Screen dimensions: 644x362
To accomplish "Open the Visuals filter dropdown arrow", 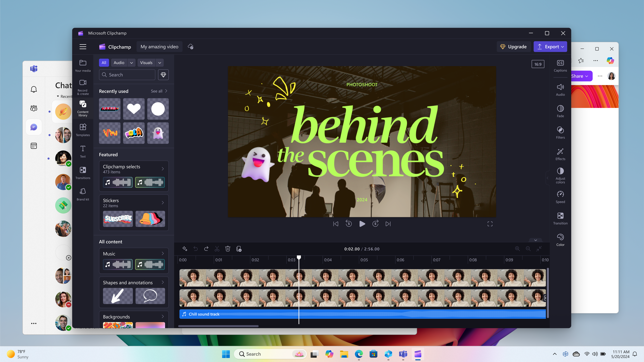I will pos(159,63).
